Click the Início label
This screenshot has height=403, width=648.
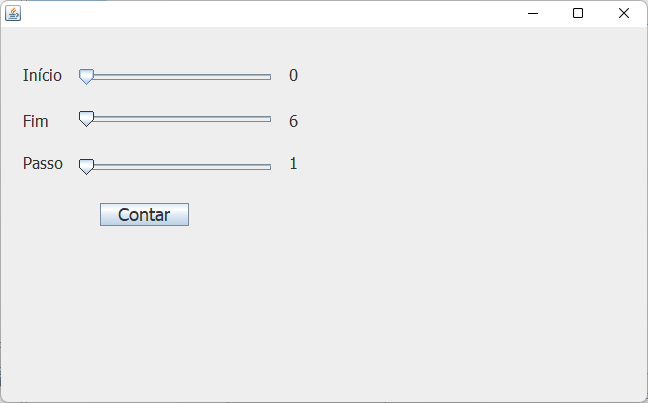(x=42, y=75)
